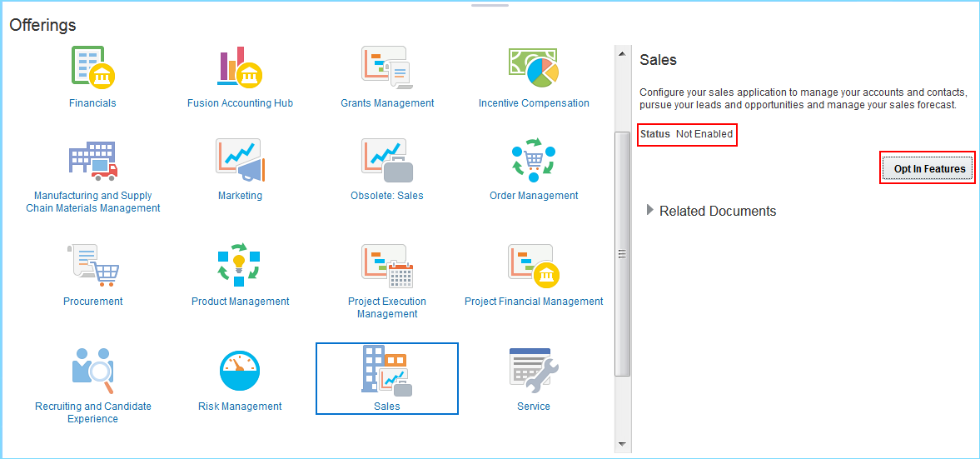Click the Not Enabled status text
This screenshot has width=980, height=459.
[x=704, y=134]
